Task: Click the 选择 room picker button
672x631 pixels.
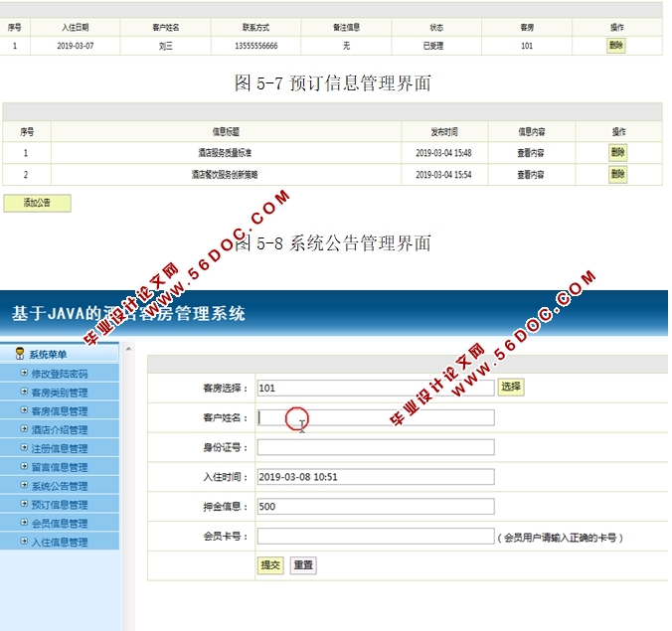Action: (510, 388)
